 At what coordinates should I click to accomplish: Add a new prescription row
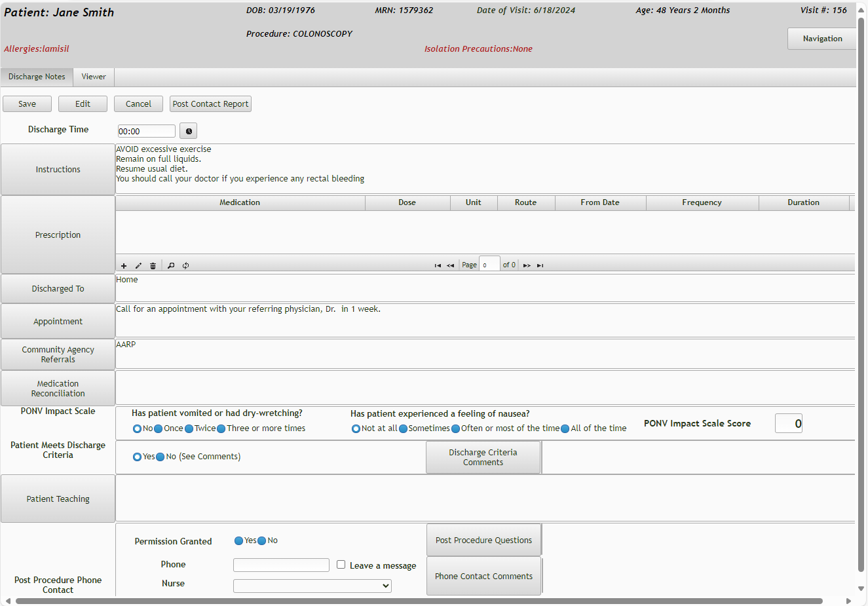click(x=124, y=266)
